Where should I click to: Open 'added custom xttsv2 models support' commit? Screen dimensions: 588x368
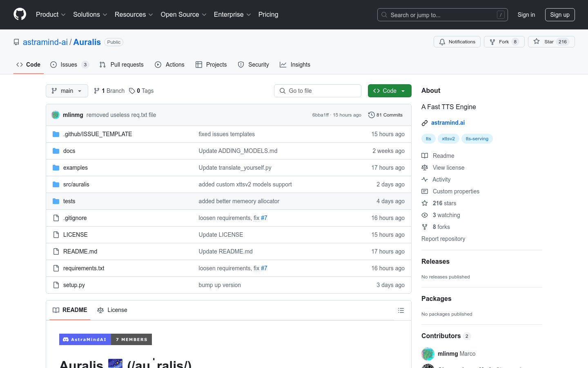245,184
